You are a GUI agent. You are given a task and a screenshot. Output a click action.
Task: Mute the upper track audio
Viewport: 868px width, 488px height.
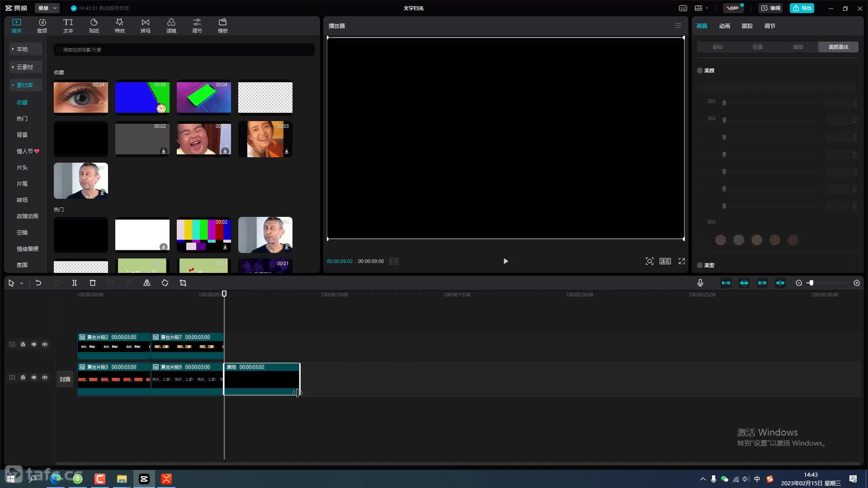pyautogui.click(x=45, y=344)
